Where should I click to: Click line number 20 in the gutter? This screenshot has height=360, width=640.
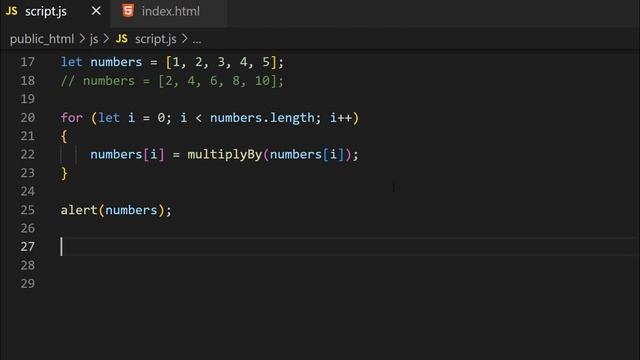pos(27,118)
